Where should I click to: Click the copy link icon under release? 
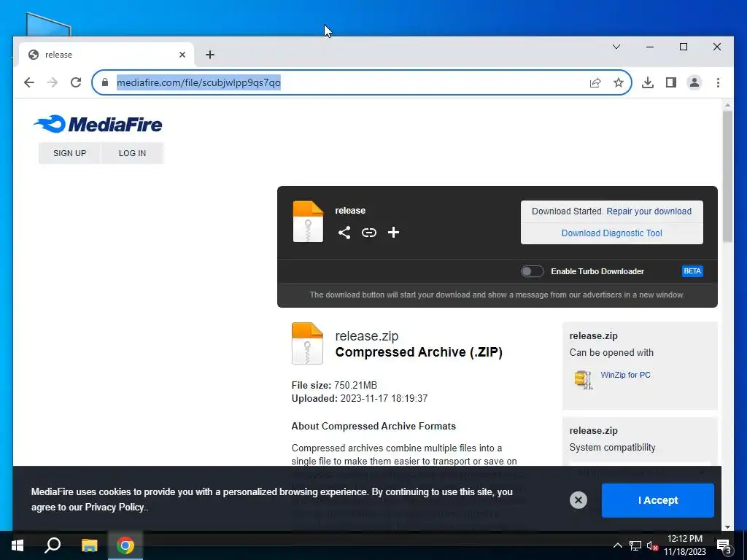tap(368, 233)
